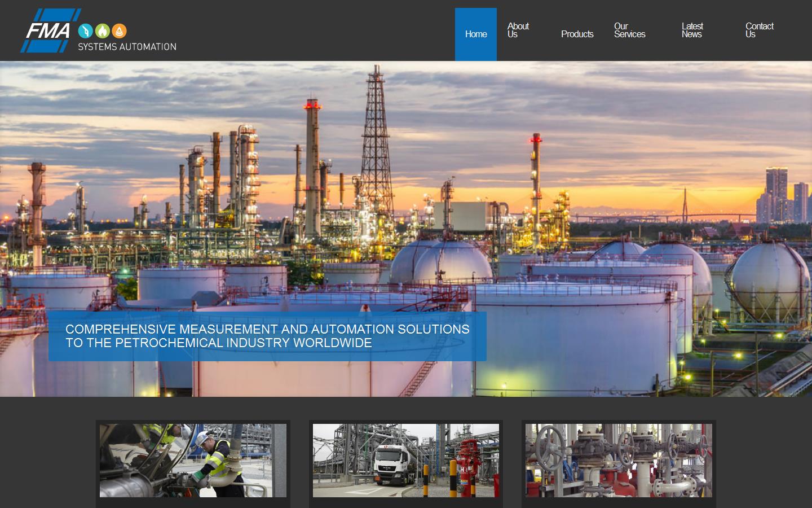Select the red valve manifold photo
This screenshot has width=812, height=508.
[x=619, y=460]
